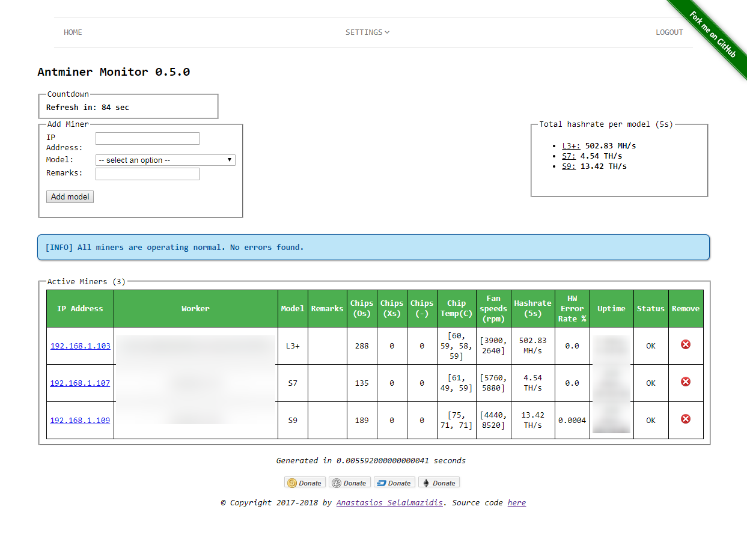747x560 pixels.
Task: Select chips value 135 cell
Action: (362, 383)
